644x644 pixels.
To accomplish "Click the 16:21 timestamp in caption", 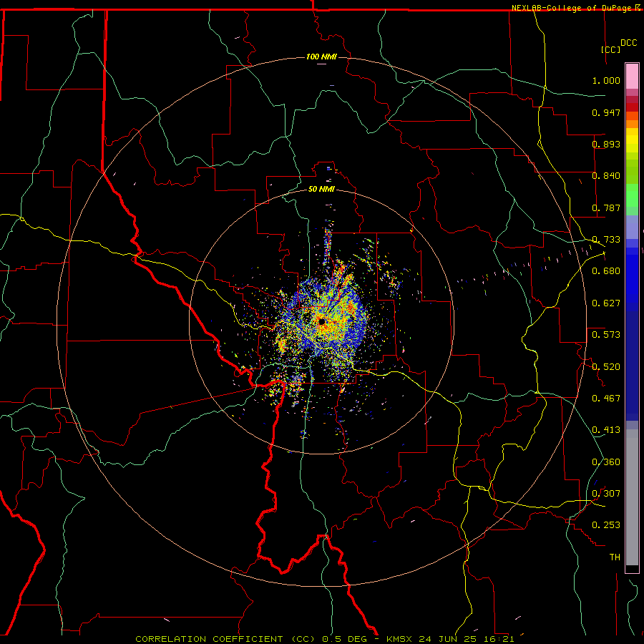I will click(x=500, y=639).
